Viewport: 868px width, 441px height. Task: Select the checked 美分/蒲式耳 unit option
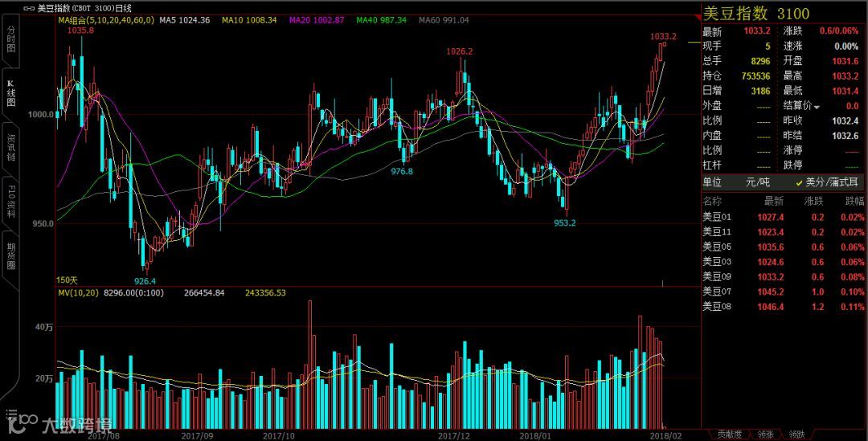coord(826,182)
